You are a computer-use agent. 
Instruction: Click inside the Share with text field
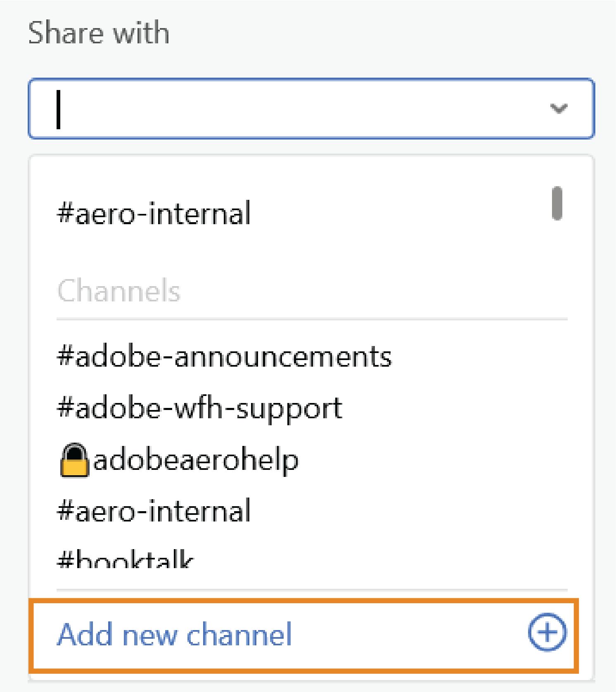point(289,108)
